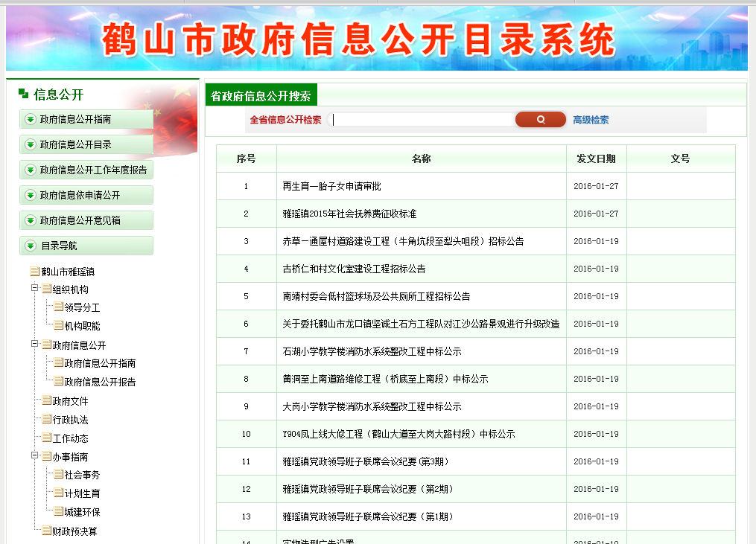
Task: Click arrow icon beside 政府信息公开指南 menu
Action: [x=31, y=119]
